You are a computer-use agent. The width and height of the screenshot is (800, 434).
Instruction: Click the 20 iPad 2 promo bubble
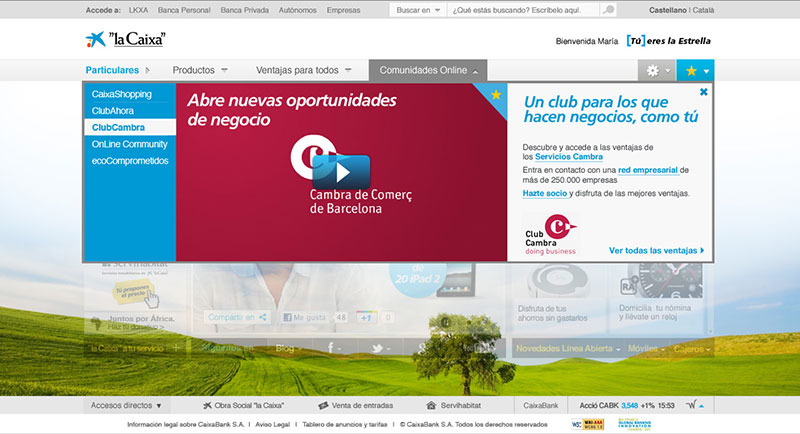417,279
